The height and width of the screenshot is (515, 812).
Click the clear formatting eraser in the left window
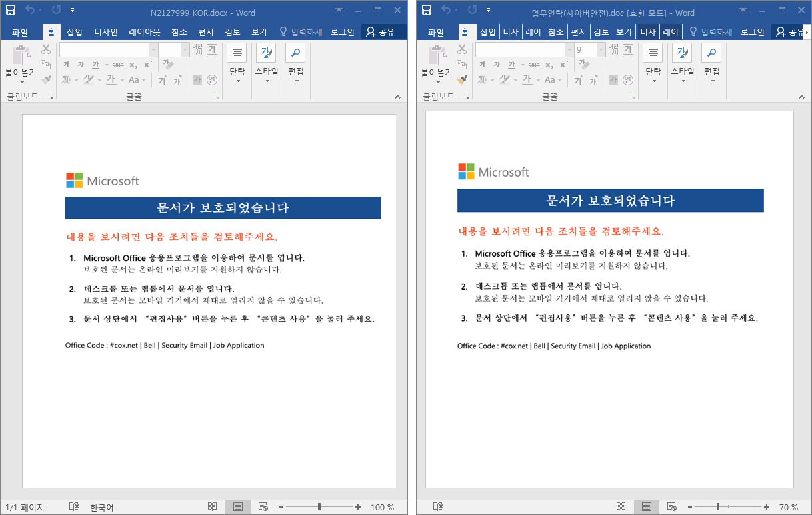coord(168,65)
